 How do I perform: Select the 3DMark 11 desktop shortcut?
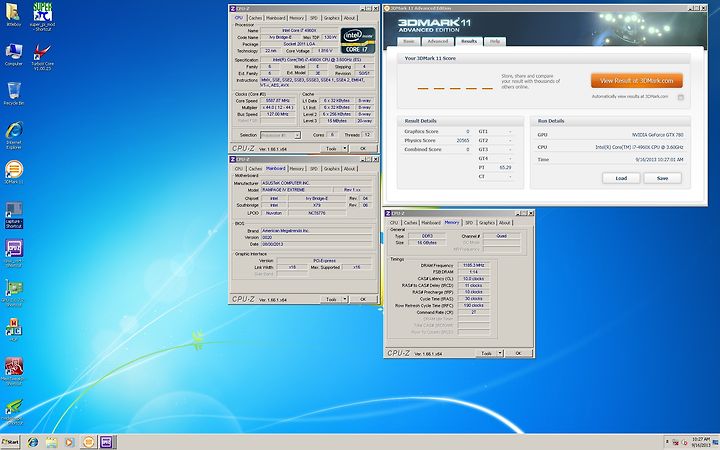coord(14,172)
